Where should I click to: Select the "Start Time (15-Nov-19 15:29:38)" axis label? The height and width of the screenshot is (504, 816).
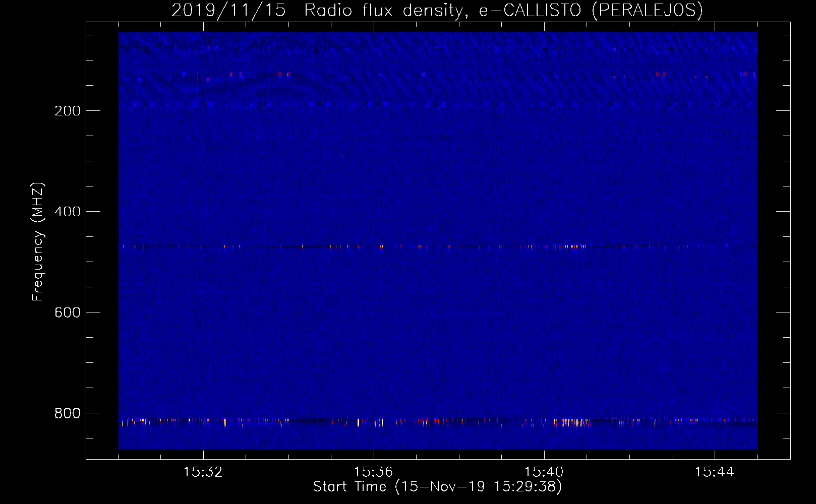click(437, 487)
